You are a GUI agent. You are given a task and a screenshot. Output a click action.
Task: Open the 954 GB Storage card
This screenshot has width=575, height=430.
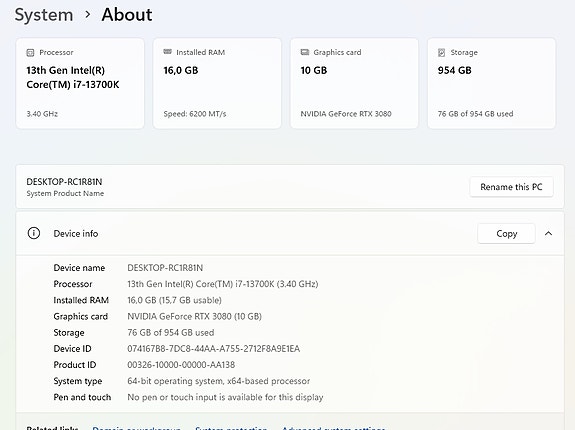(x=491, y=84)
